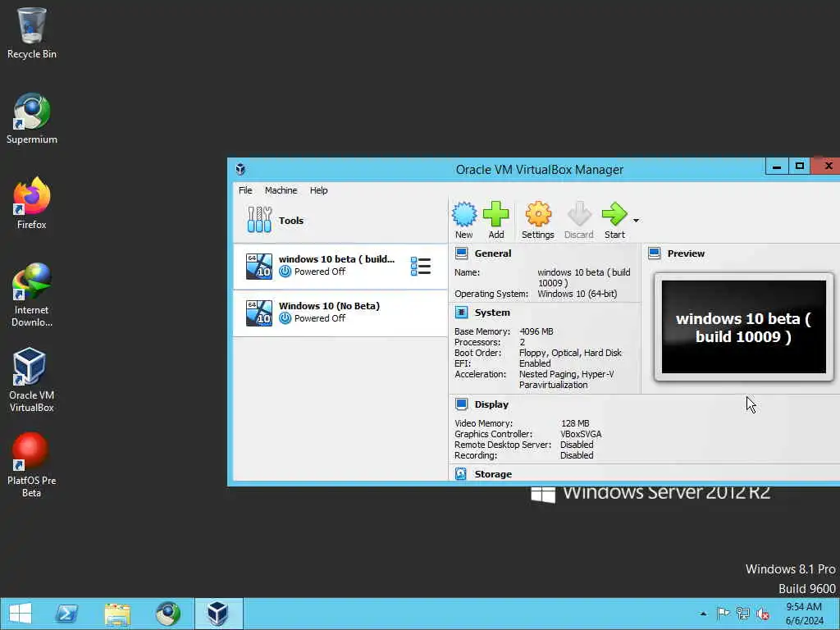This screenshot has width=840, height=630.
Task: Click the Display section header
Action: click(491, 404)
